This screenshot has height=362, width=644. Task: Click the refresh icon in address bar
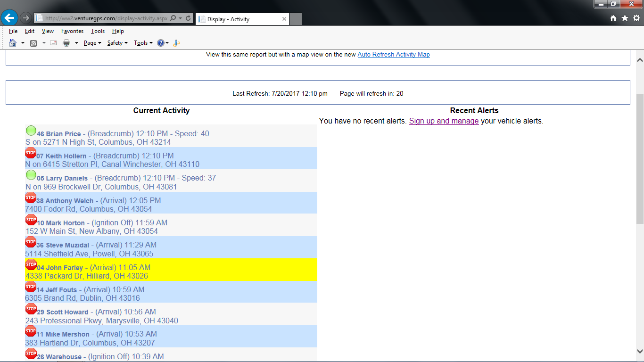(189, 18)
